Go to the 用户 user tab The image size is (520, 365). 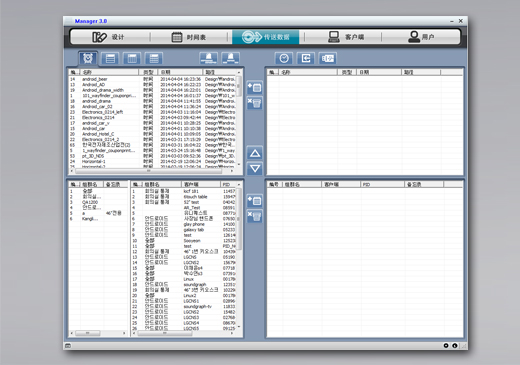point(421,37)
